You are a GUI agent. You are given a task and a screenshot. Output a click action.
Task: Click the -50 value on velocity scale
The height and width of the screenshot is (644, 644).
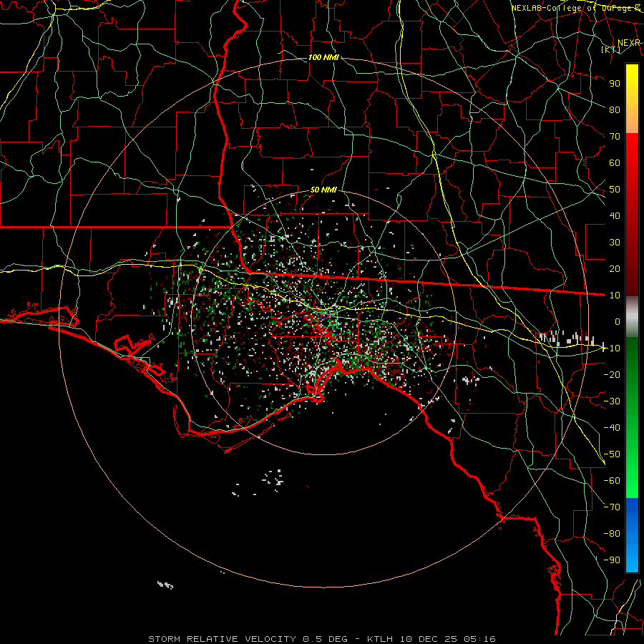(612, 454)
